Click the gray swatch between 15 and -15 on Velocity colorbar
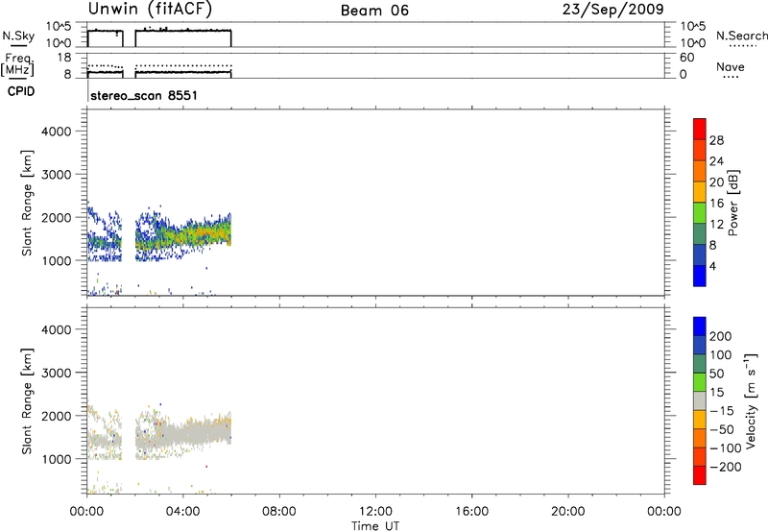The width and height of the screenshot is (768, 532). [x=700, y=400]
